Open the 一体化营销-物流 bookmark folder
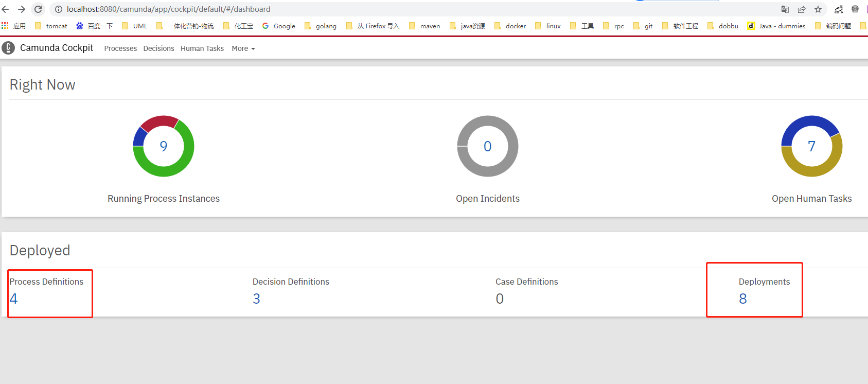 click(185, 26)
